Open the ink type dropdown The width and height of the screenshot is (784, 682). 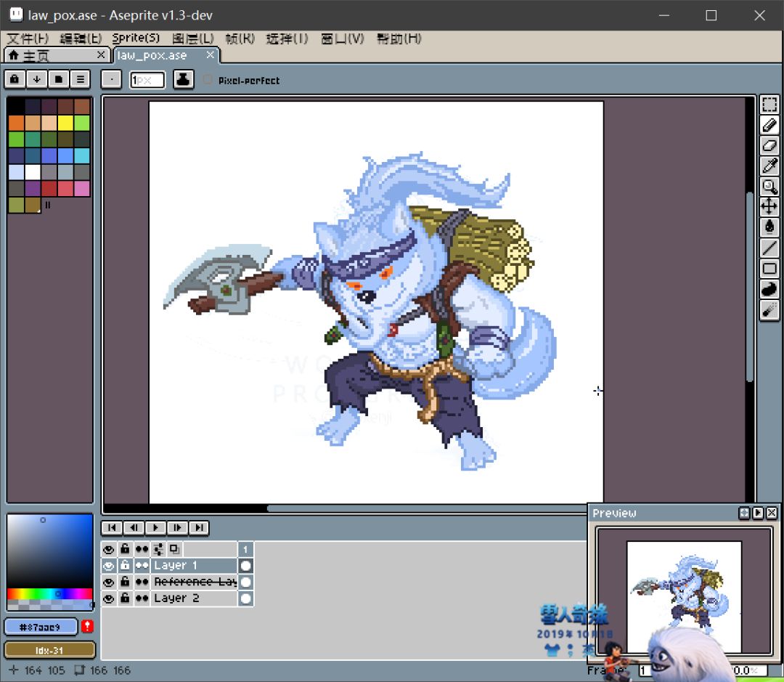click(183, 79)
